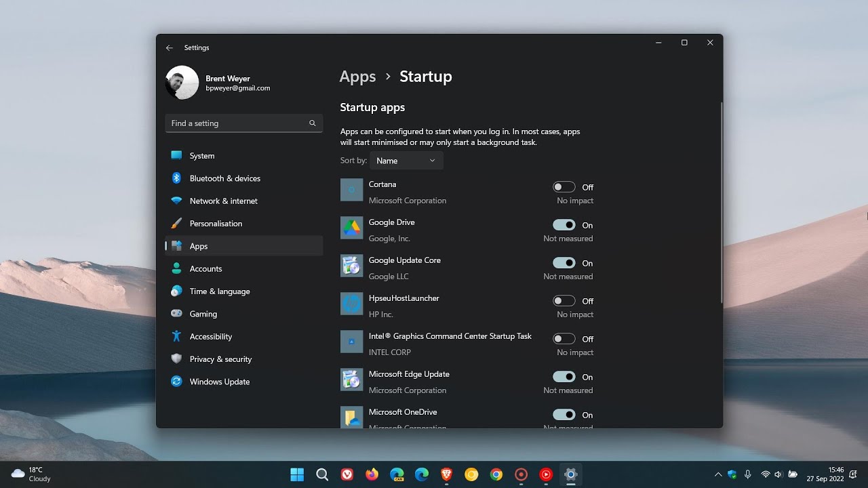Viewport: 868px width, 488px height.
Task: Open System settings category
Action: click(244, 155)
